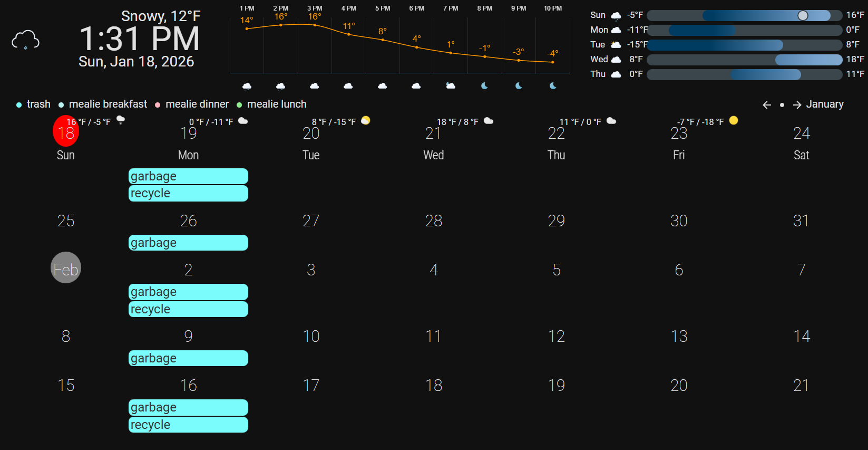
Task: Click the 2 PM hourly weather icon
Action: click(x=281, y=86)
